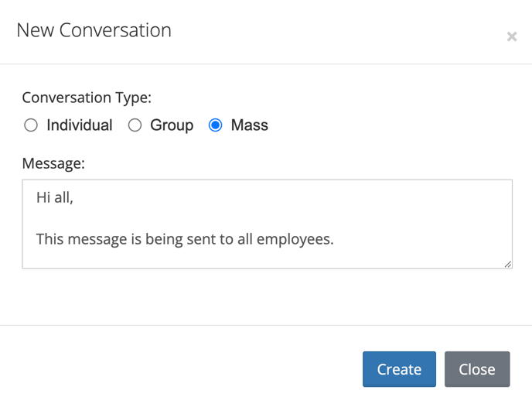
Task: Place cursor after "Hi all,"
Action: click(73, 197)
